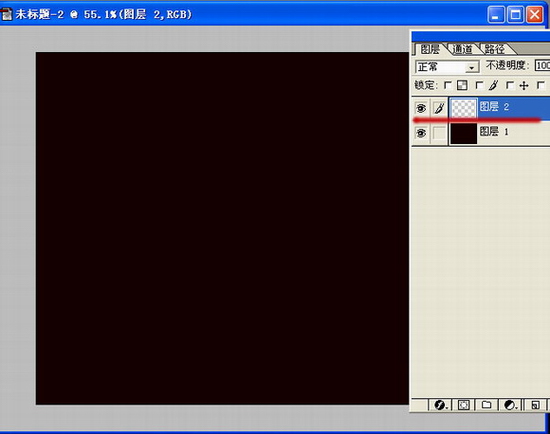Close the 未标题-2 document window

pyautogui.click(x=535, y=15)
